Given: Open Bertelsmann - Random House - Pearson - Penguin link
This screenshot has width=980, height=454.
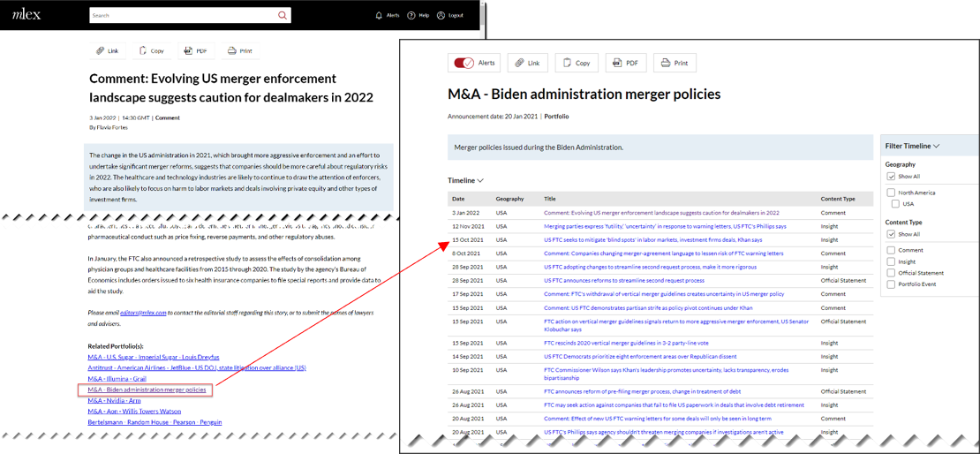Looking at the screenshot, I should pos(155,422).
